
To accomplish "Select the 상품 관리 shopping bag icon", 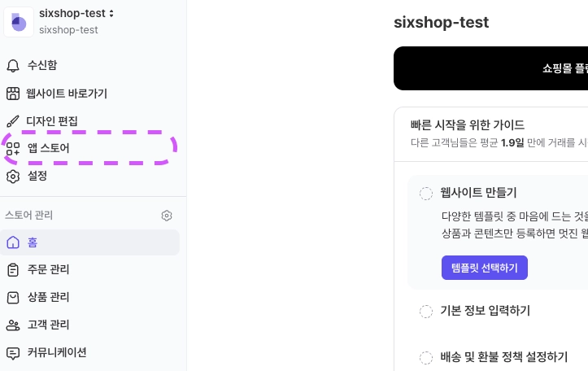I will pyautogui.click(x=12, y=297).
